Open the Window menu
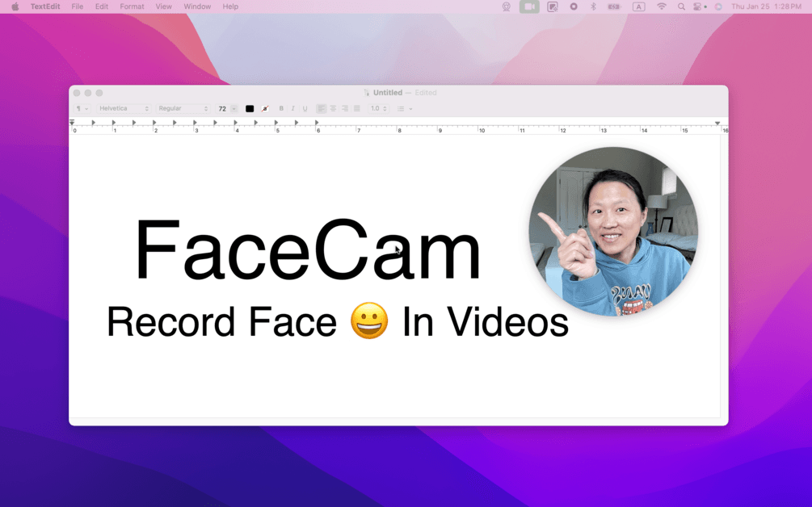 [x=197, y=6]
